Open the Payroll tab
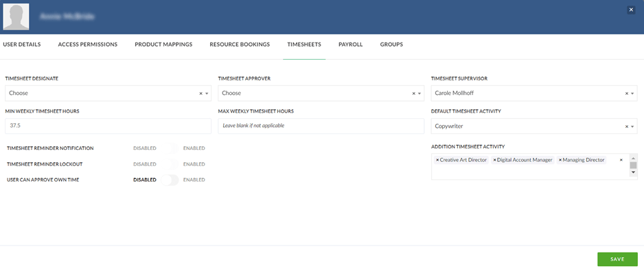This screenshot has height=271, width=644. (x=350, y=45)
